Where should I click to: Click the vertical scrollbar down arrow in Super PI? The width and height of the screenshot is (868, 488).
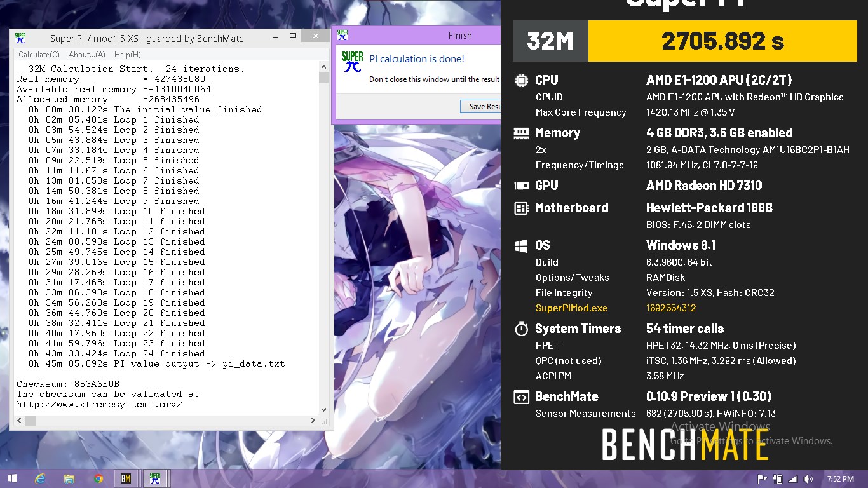(324, 410)
